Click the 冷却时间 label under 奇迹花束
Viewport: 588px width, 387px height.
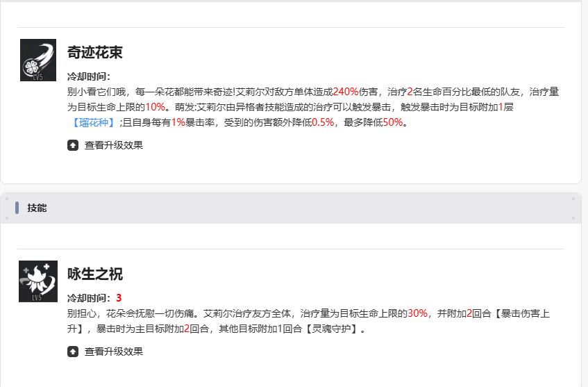89,76
